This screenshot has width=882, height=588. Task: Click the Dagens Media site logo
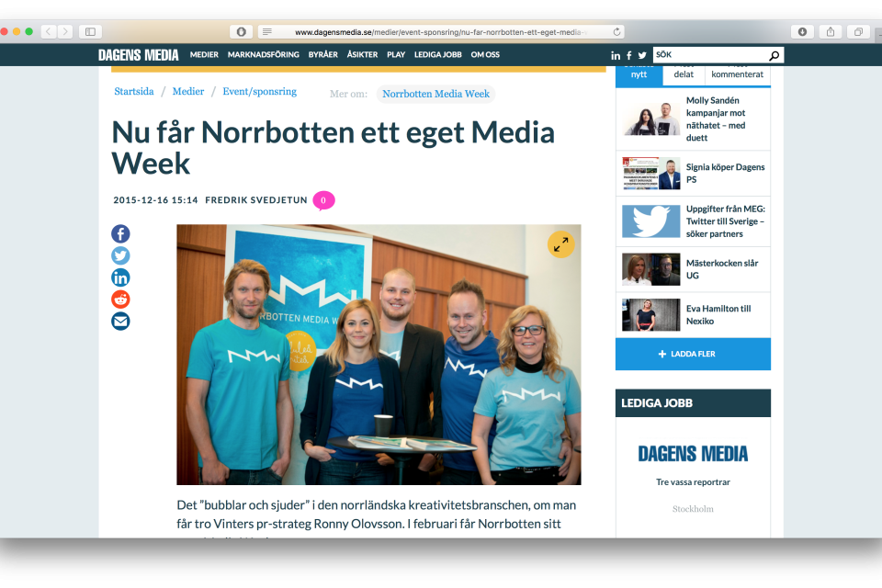pos(139,54)
